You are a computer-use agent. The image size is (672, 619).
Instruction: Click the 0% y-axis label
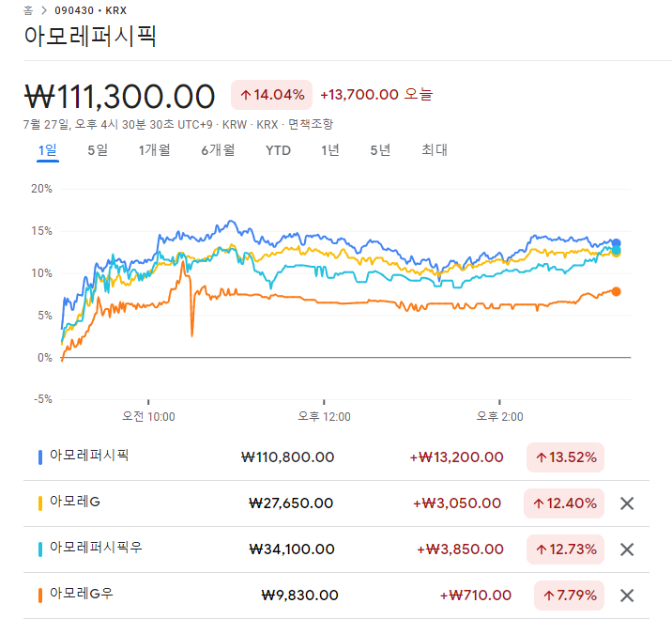coord(44,357)
